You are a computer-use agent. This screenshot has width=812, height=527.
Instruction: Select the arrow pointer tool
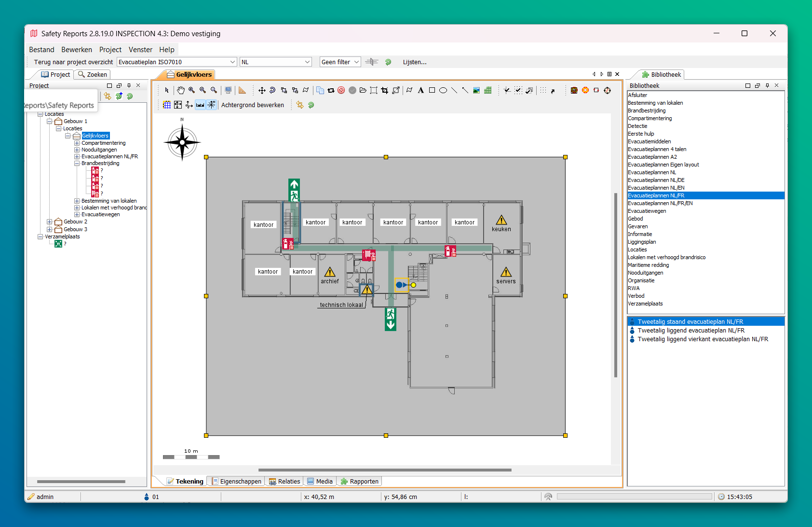tap(167, 90)
